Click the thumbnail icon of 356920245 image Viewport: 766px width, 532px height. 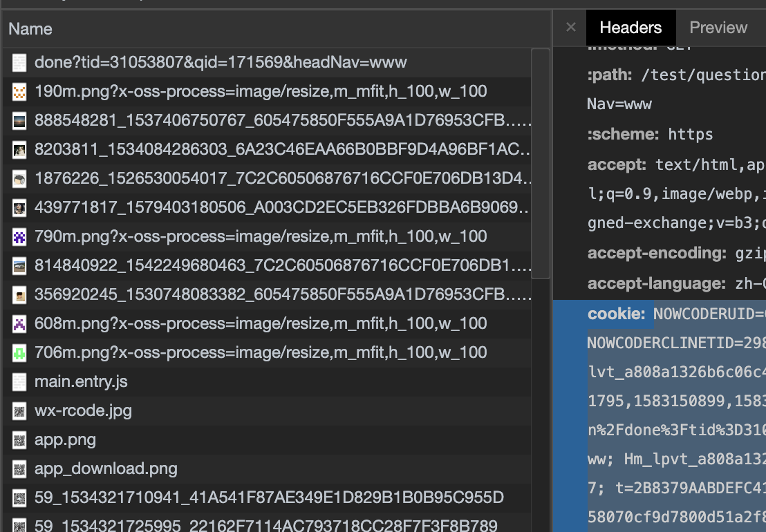[19, 295]
